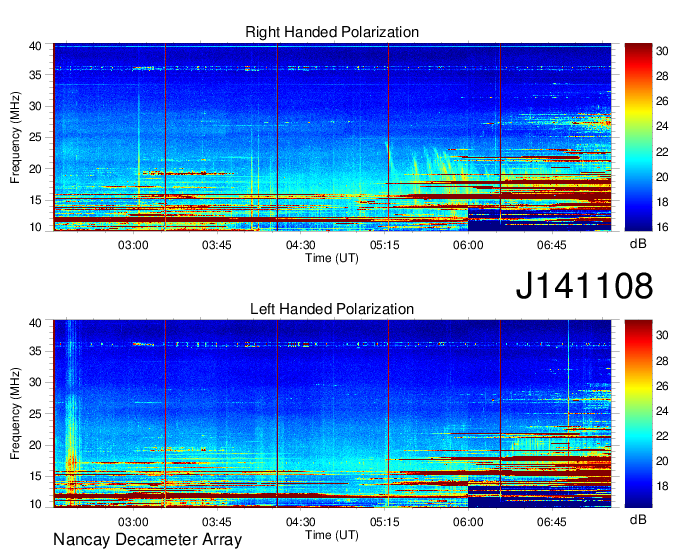Click the "Left Handed Polarization" plot title
Viewport: 680px width, 552px height.
[332, 309]
